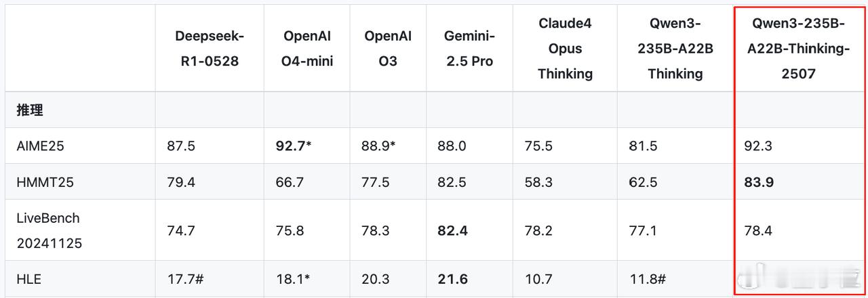Click the 58.3 HMMT25 score for Claude4
Viewport: 868px width, 298px height.
point(538,182)
